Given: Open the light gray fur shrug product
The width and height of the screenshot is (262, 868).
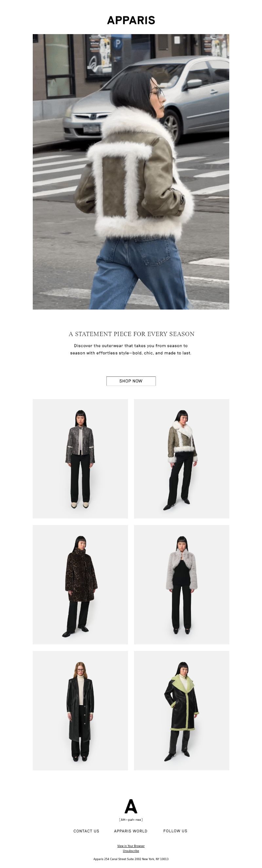Looking at the screenshot, I should pos(182,585).
